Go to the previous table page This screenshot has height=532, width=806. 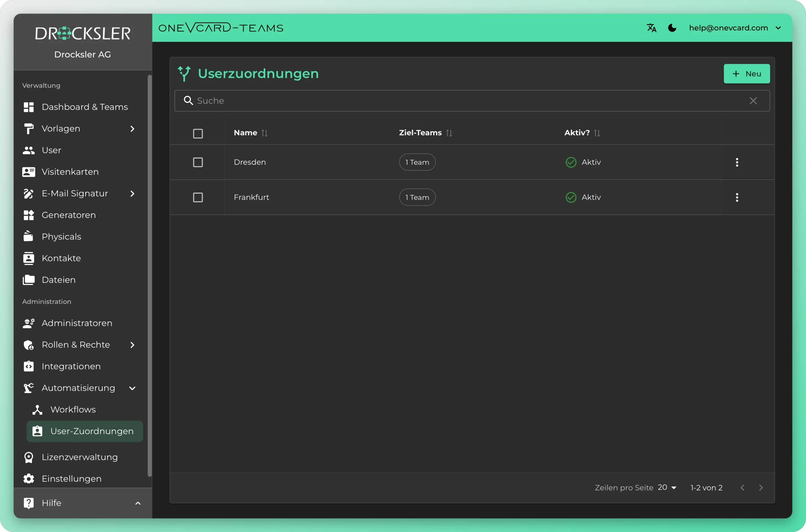(x=742, y=487)
